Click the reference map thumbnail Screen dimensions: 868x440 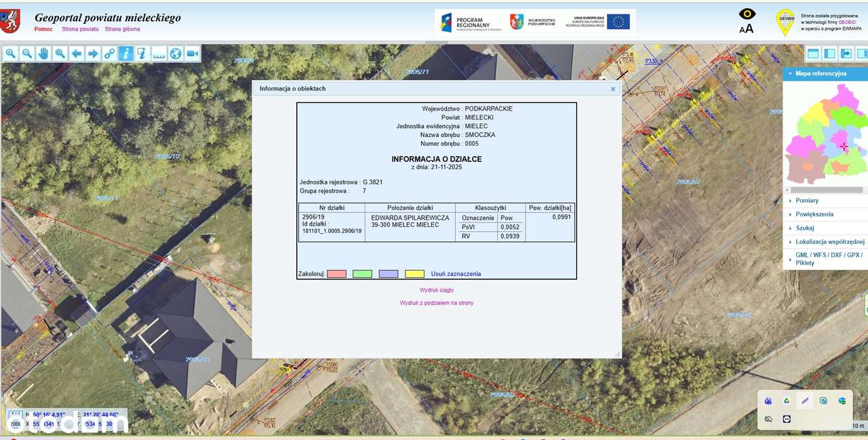[x=825, y=134]
